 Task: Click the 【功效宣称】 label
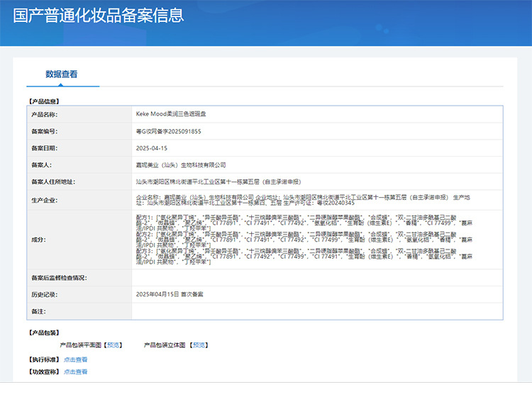(44, 372)
